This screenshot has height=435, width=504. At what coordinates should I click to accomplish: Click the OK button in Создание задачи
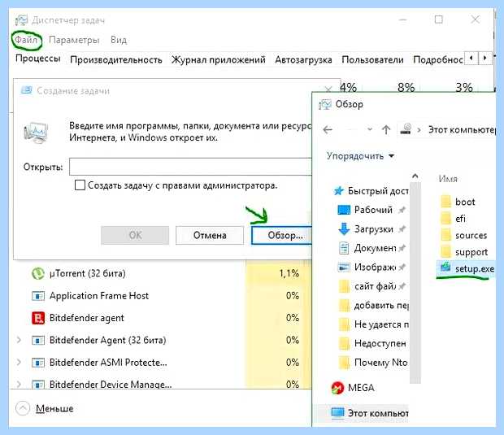point(135,235)
